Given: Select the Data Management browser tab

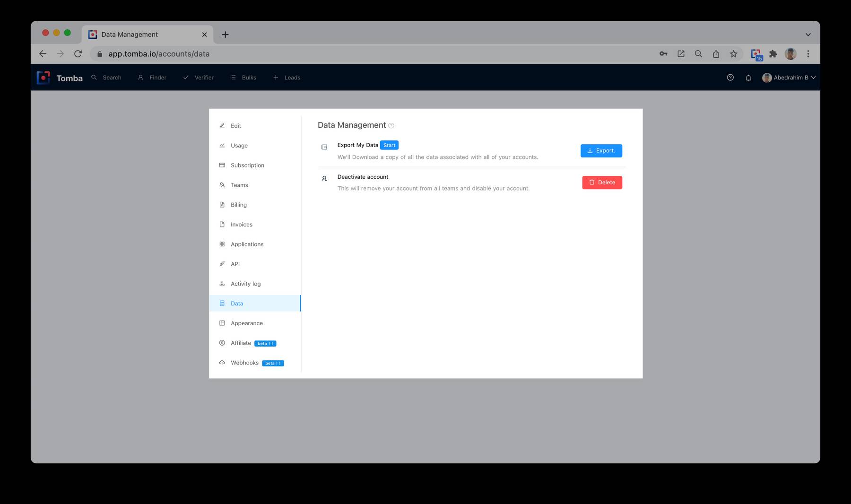Looking at the screenshot, I should tap(148, 35).
